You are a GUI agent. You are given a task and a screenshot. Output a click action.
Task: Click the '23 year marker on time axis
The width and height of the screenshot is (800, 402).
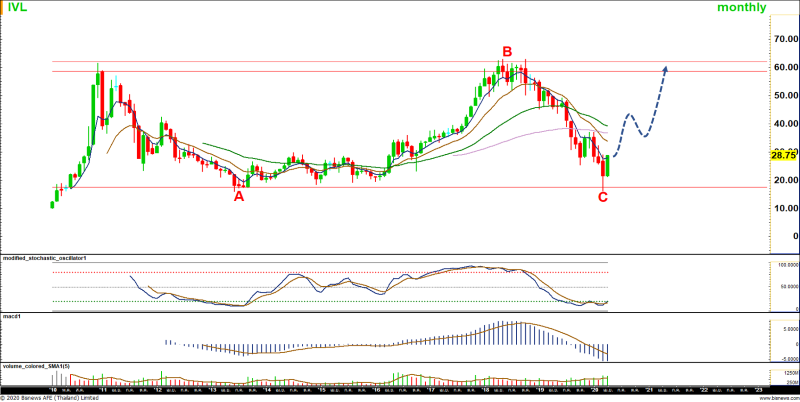757,390
